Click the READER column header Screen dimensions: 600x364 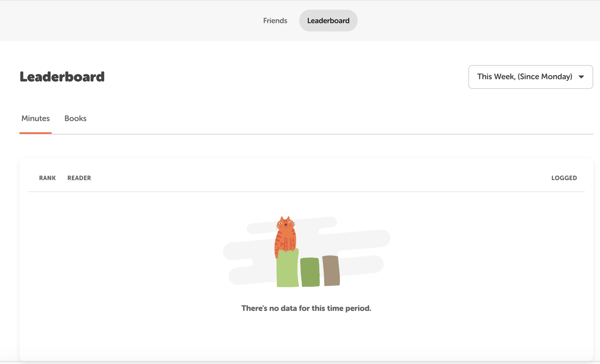[79, 178]
